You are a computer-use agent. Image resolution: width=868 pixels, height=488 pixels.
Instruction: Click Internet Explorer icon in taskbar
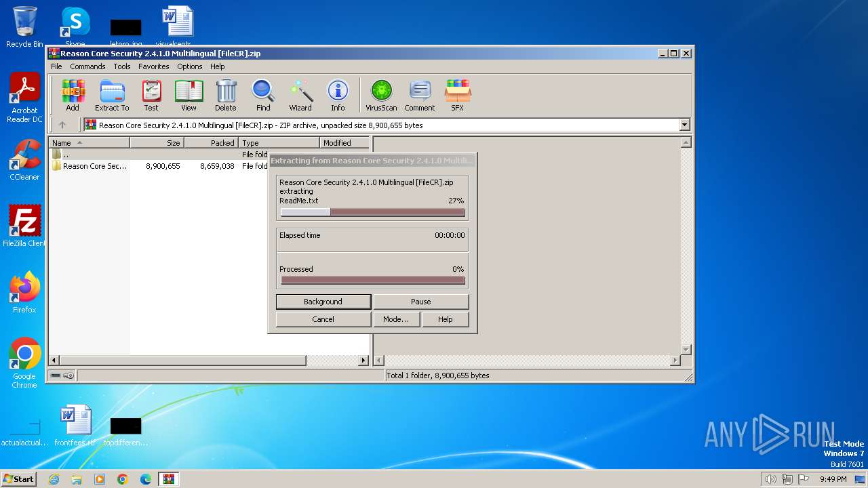54,479
